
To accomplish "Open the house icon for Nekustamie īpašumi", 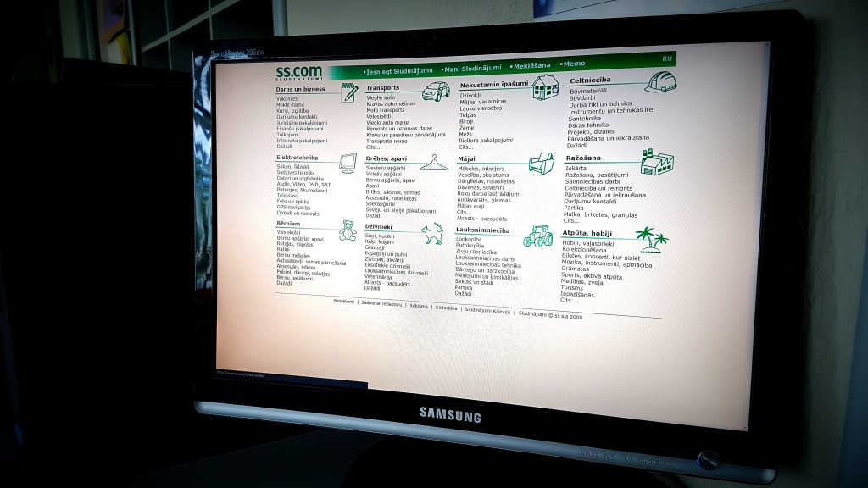I will (x=545, y=86).
